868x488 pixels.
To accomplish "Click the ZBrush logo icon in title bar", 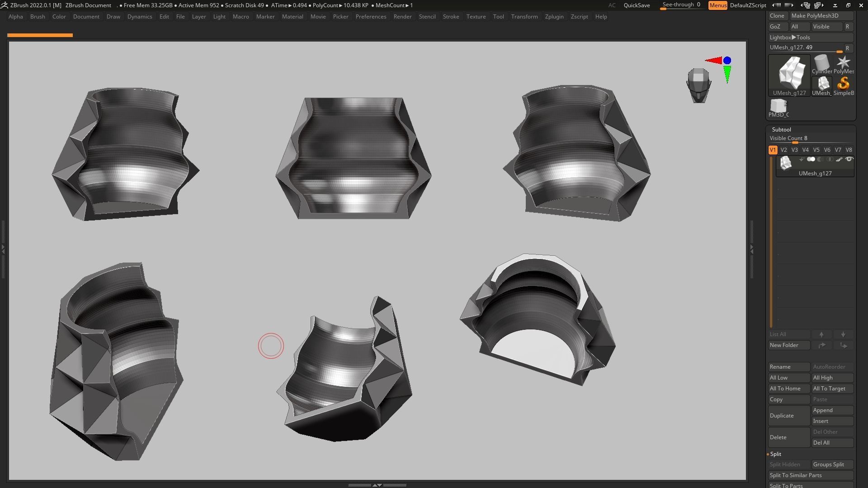I will (x=4, y=5).
